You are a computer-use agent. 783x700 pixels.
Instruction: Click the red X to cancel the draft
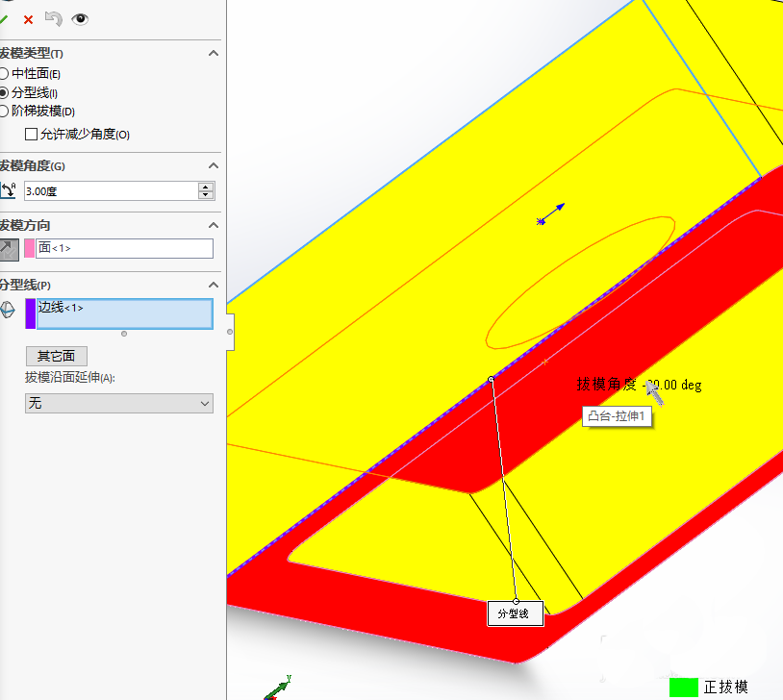tap(26, 17)
